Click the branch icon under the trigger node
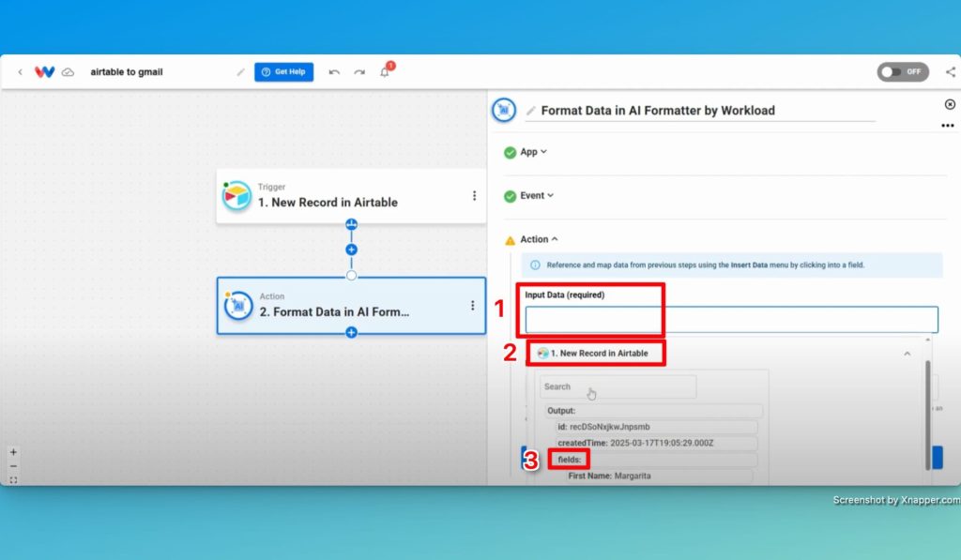 point(351,224)
